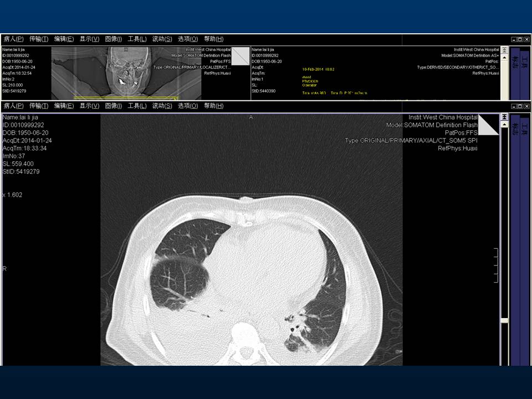
Task: Open 显示(V) menu in lower menu bar
Action: (x=89, y=105)
